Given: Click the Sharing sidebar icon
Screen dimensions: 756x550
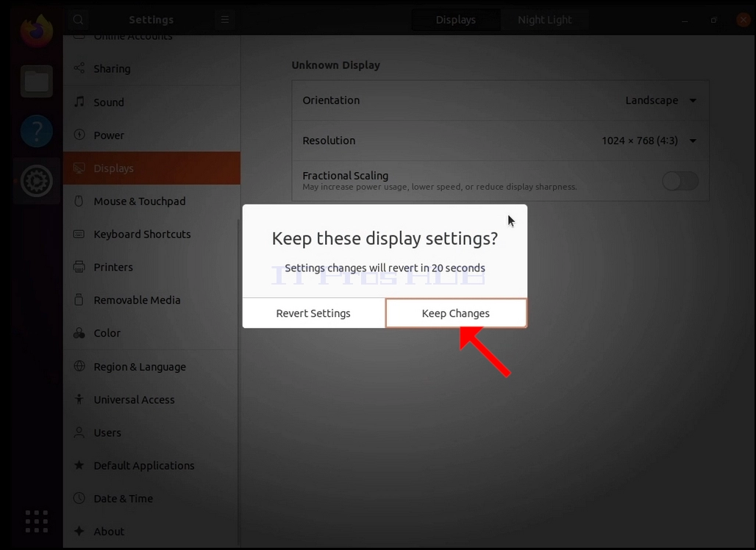Looking at the screenshot, I should [79, 68].
